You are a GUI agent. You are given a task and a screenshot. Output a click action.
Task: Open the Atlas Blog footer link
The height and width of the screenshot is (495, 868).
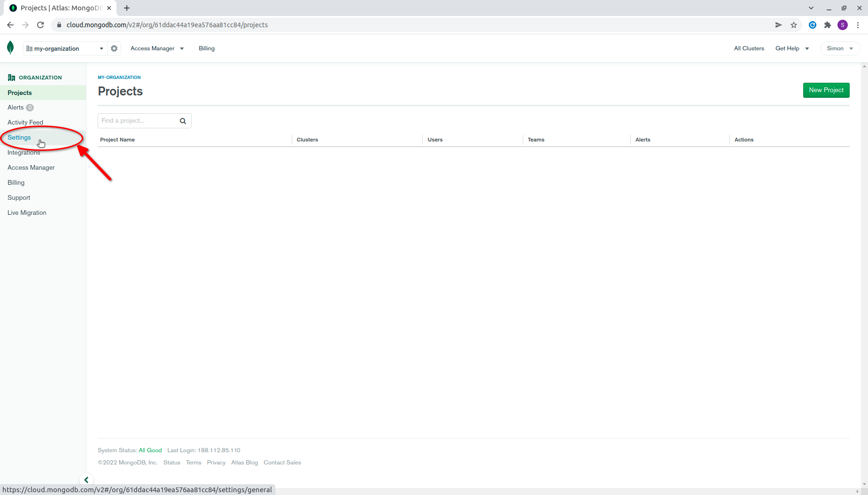[x=244, y=463]
